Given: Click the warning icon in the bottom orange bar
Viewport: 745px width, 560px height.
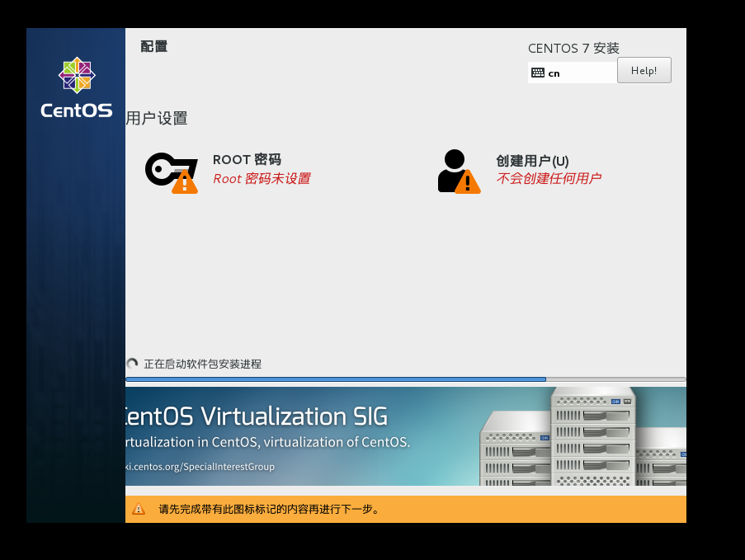Looking at the screenshot, I should point(139,509).
